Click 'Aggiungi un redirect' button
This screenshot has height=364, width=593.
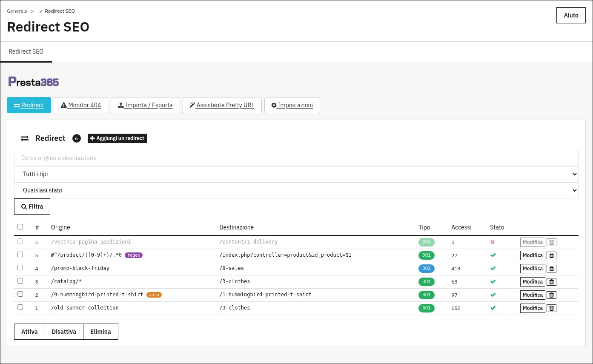[x=117, y=138]
